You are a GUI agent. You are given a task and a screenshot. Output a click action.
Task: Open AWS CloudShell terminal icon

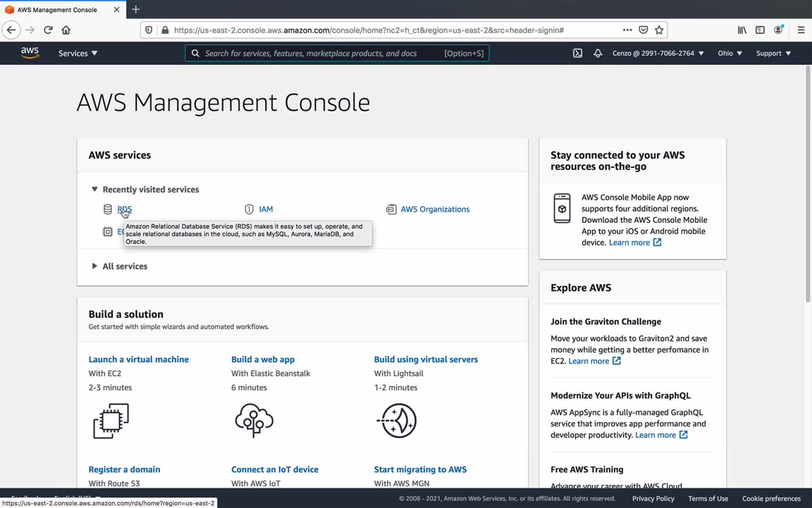[x=577, y=53]
